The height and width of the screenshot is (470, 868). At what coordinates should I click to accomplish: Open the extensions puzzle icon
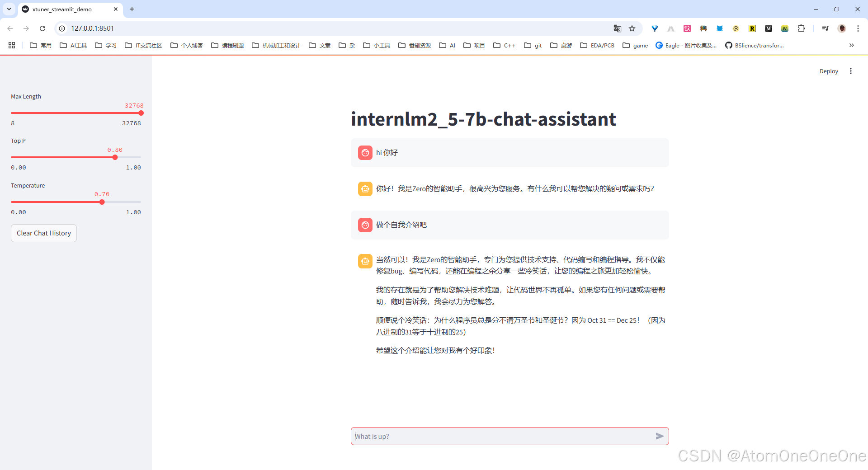(801, 28)
